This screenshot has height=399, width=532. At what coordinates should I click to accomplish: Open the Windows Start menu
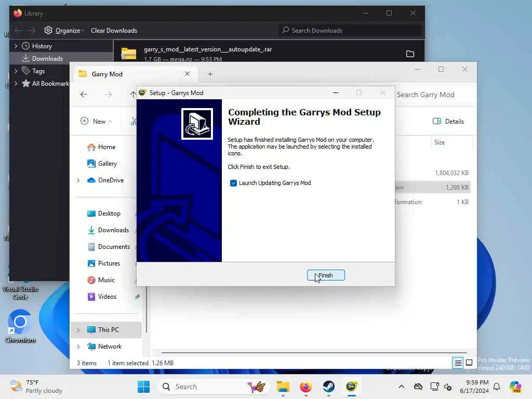[x=143, y=387]
